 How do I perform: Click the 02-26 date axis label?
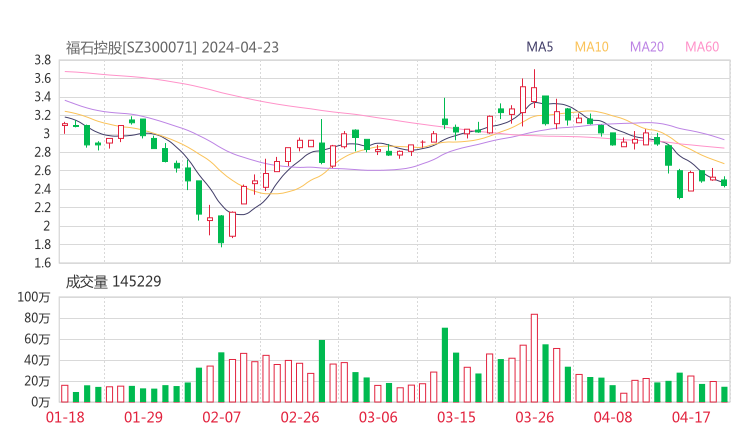[x=300, y=417]
